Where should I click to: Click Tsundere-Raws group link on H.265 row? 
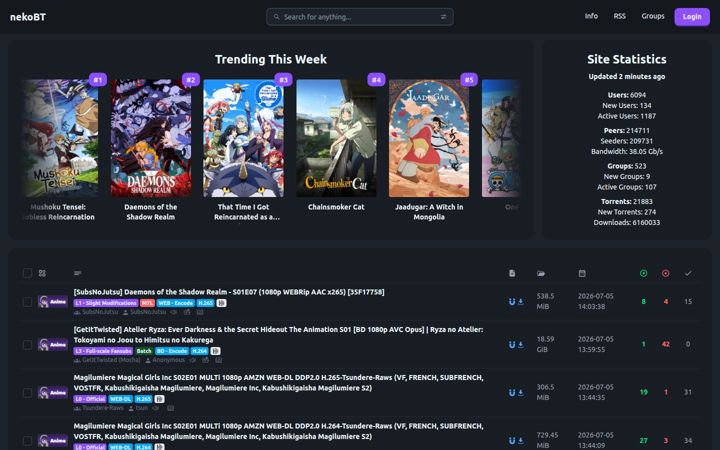103,408
